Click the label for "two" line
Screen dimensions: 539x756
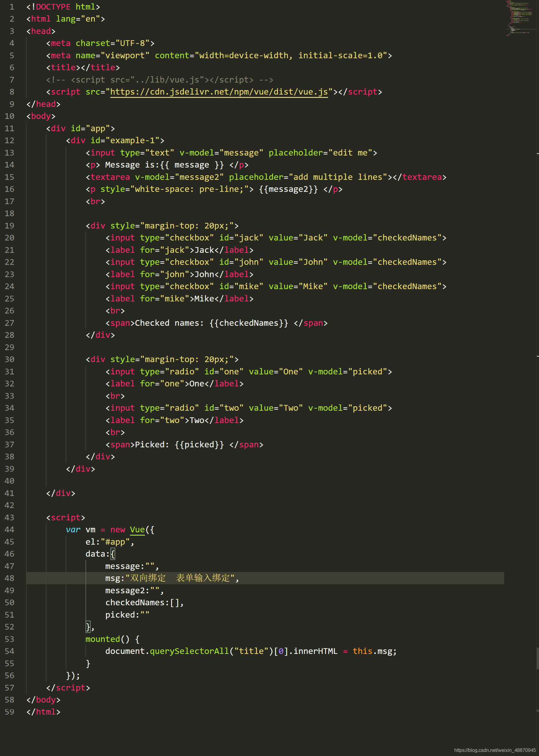[x=175, y=420]
